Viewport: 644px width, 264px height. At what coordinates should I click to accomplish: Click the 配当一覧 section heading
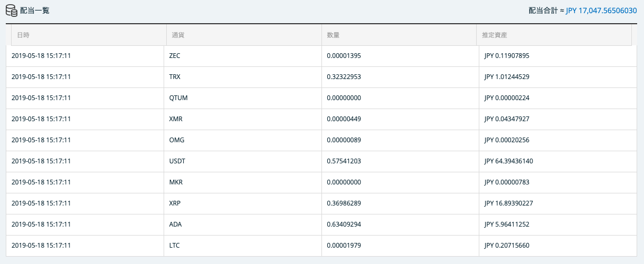point(35,10)
